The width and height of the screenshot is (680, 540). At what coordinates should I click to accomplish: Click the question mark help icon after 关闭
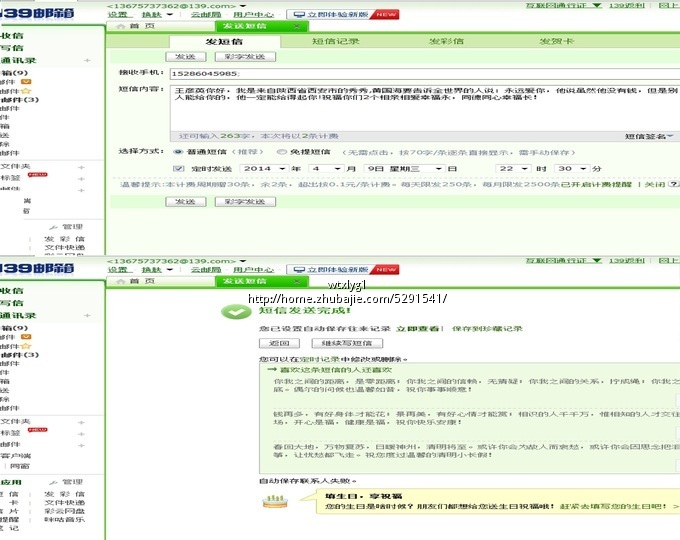point(673,184)
